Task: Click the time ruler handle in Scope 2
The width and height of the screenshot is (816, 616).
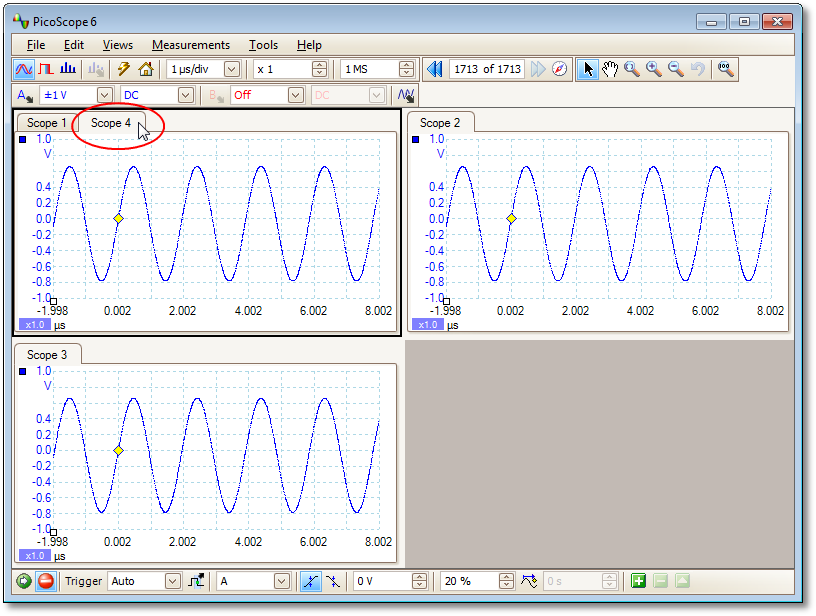Action: pyautogui.click(x=446, y=301)
